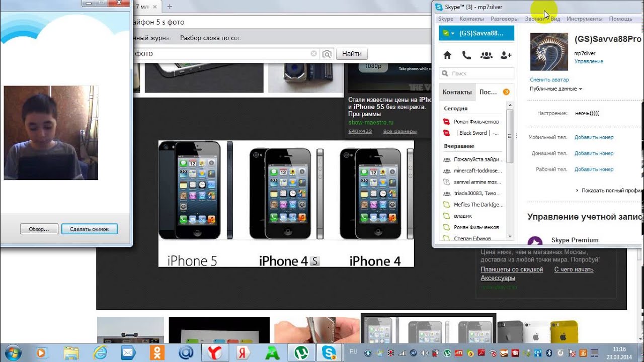Add work phone via Добавить номер

coord(594,169)
